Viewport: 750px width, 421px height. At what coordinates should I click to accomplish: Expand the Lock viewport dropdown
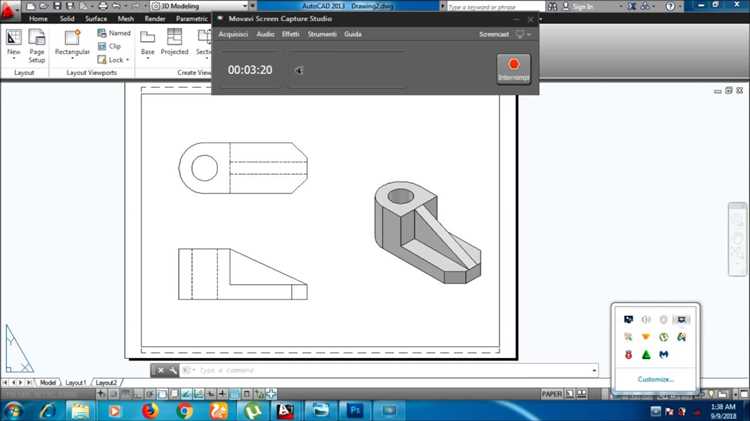[128, 60]
